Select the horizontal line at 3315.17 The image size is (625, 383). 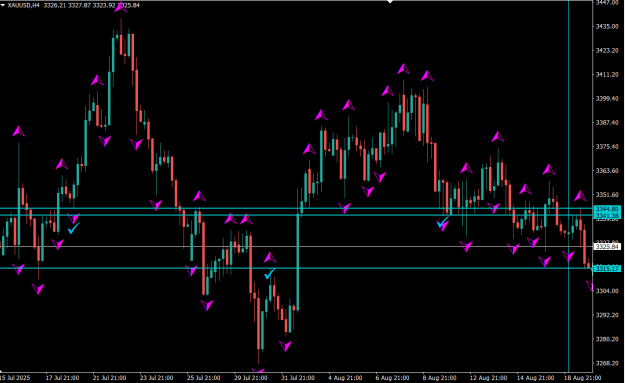click(296, 268)
